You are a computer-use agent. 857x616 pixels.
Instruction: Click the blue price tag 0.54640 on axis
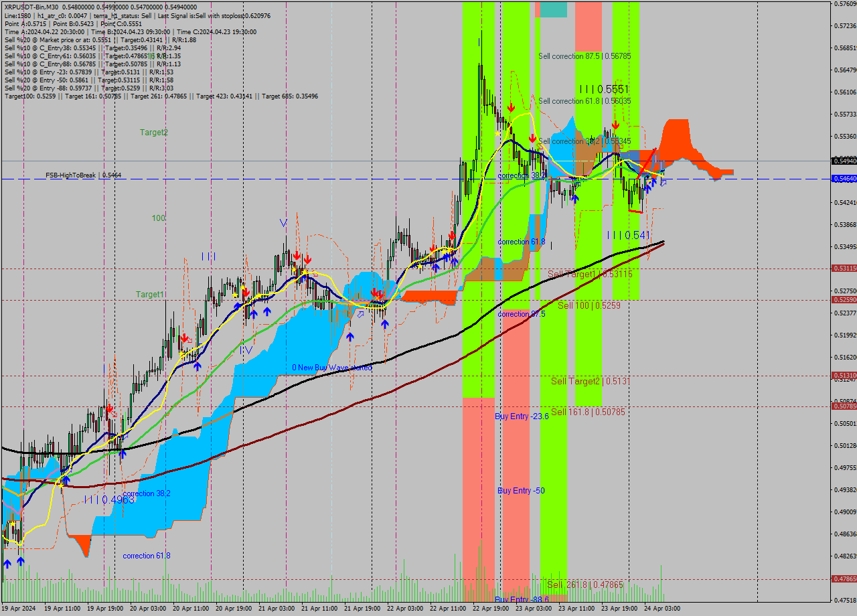tap(844, 179)
